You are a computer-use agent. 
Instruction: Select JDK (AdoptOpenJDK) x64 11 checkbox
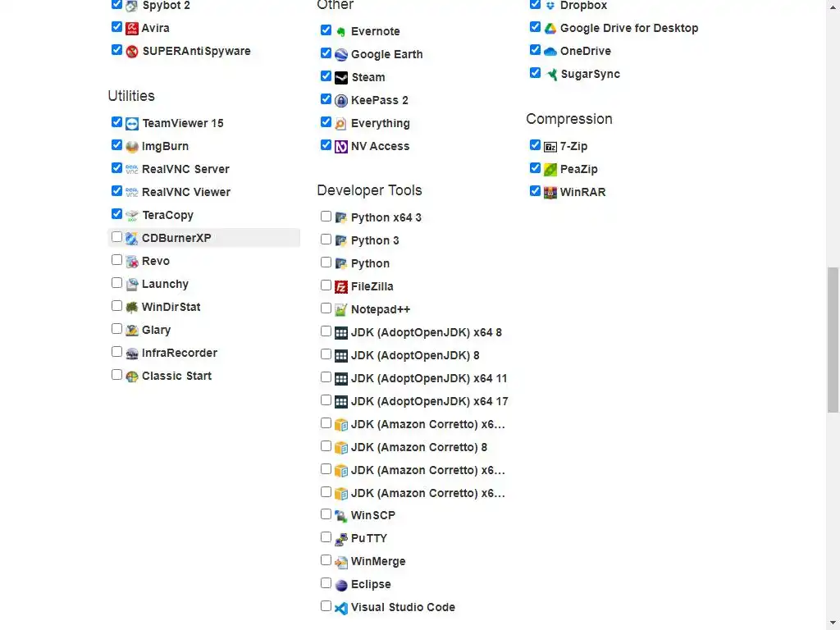pyautogui.click(x=326, y=377)
